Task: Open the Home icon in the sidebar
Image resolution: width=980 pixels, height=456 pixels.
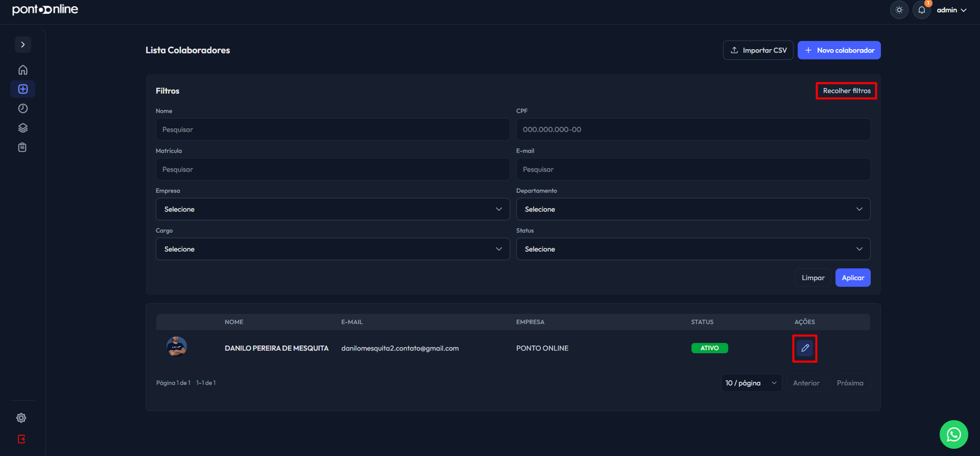Action: point(23,70)
